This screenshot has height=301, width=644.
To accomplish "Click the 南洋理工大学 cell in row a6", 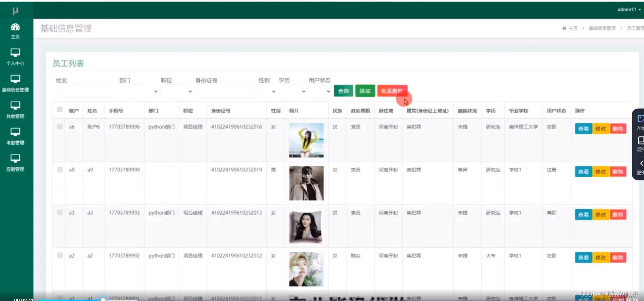I will 523,127.
